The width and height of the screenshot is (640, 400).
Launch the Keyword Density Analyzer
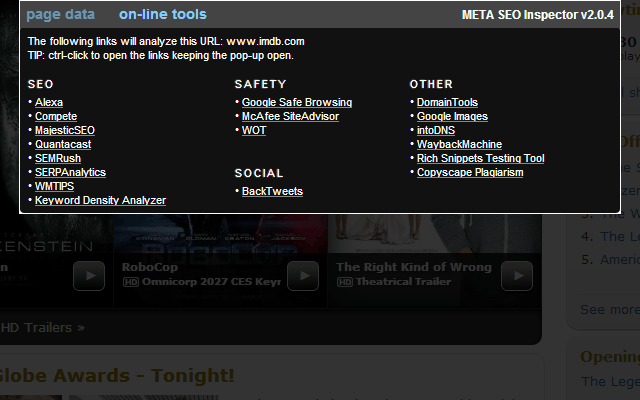click(x=100, y=200)
